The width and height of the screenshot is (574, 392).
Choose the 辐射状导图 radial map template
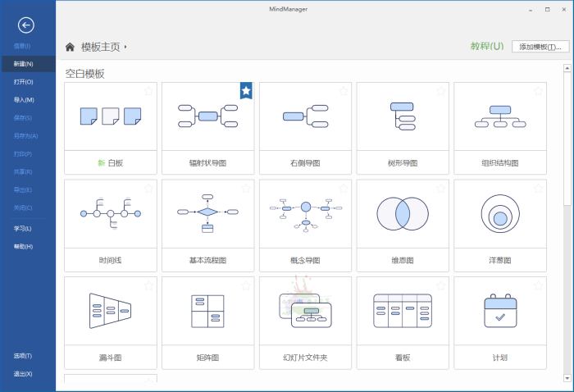click(x=208, y=128)
